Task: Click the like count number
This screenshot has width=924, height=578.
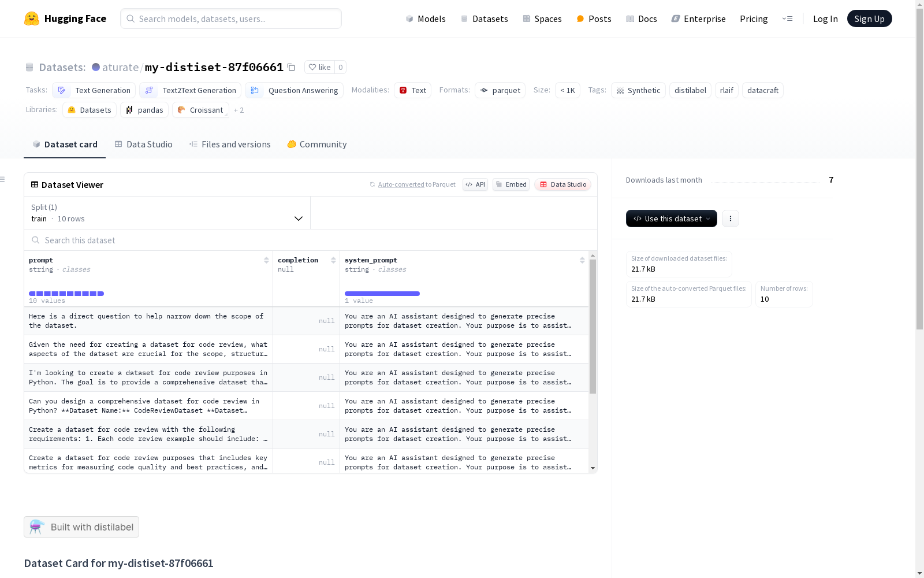Action: pyautogui.click(x=341, y=67)
